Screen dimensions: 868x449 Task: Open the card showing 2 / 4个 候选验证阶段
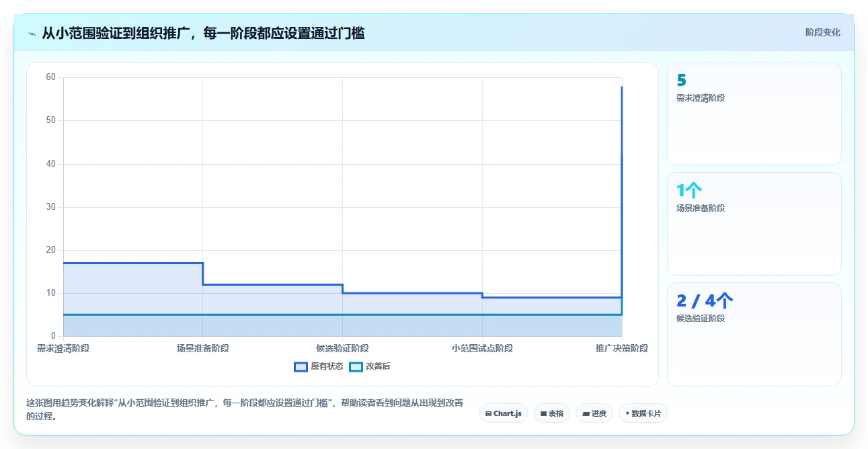pyautogui.click(x=754, y=334)
